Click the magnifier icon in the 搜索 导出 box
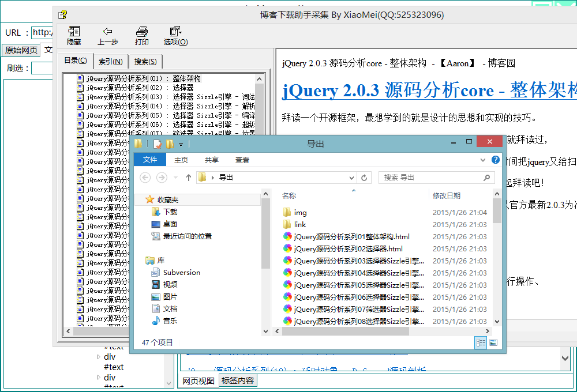Viewport: 577px width, 392px height. click(486, 178)
